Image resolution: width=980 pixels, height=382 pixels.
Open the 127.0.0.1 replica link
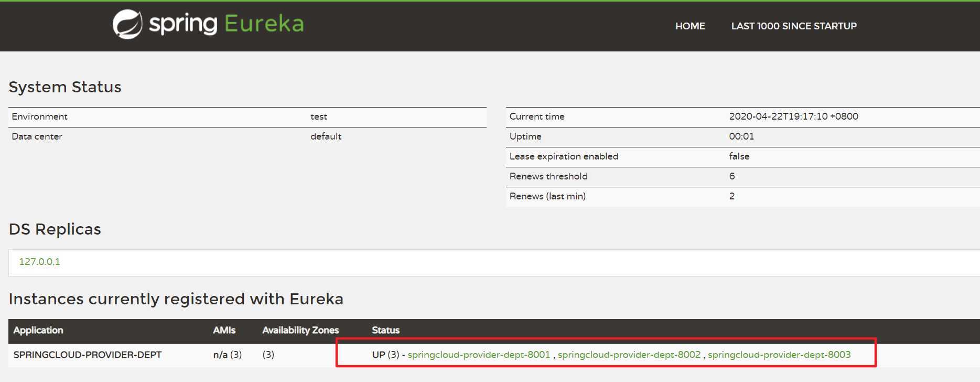point(40,262)
